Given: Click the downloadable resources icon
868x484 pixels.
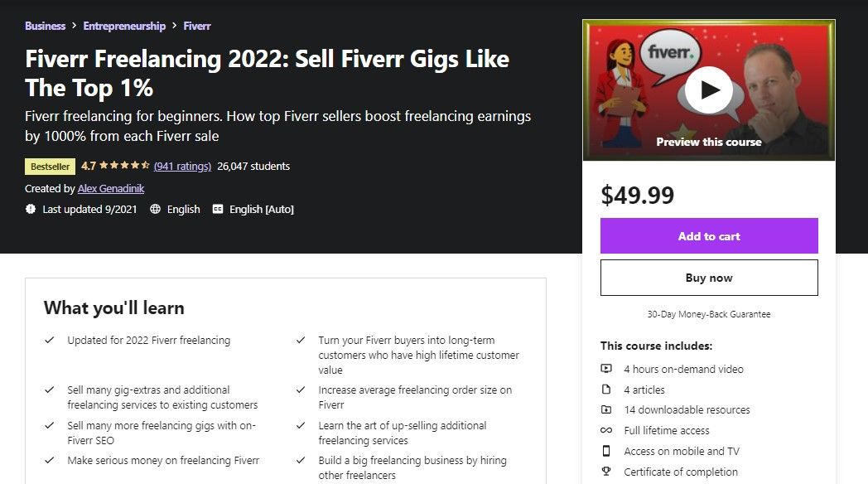Looking at the screenshot, I should tap(606, 410).
